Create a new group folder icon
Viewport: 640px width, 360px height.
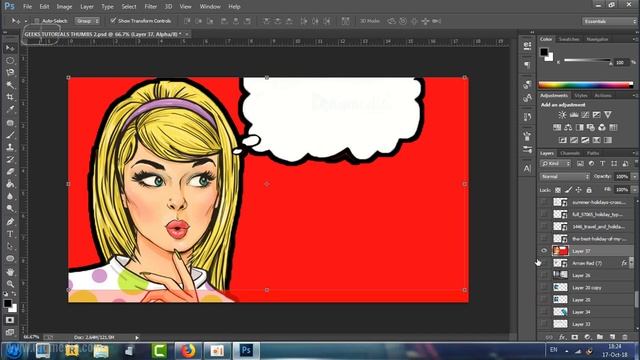pyautogui.click(x=600, y=337)
